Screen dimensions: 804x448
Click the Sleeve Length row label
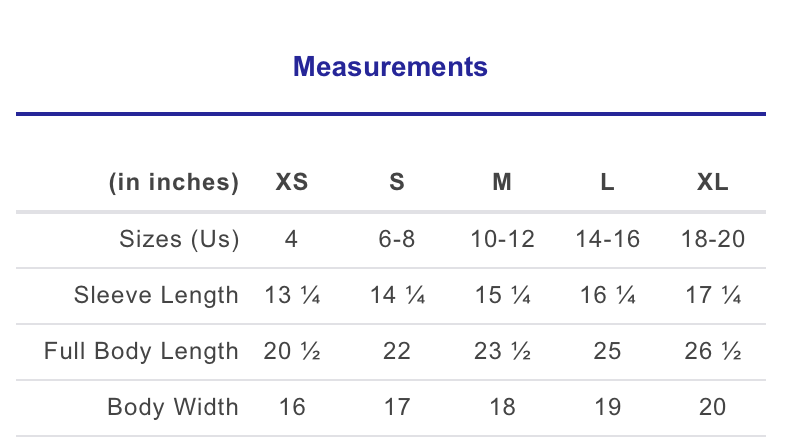(x=156, y=295)
